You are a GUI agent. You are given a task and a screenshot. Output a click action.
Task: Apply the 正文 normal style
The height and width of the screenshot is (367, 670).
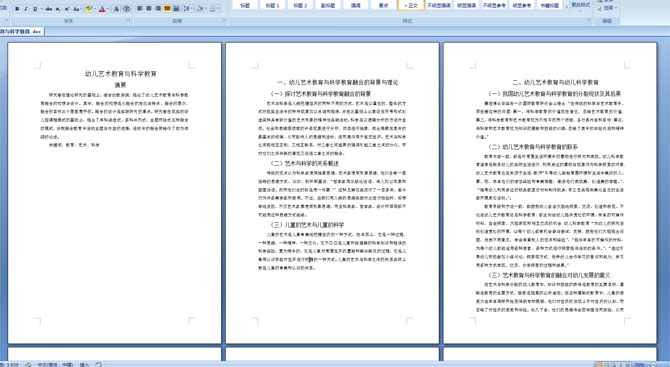(x=411, y=5)
